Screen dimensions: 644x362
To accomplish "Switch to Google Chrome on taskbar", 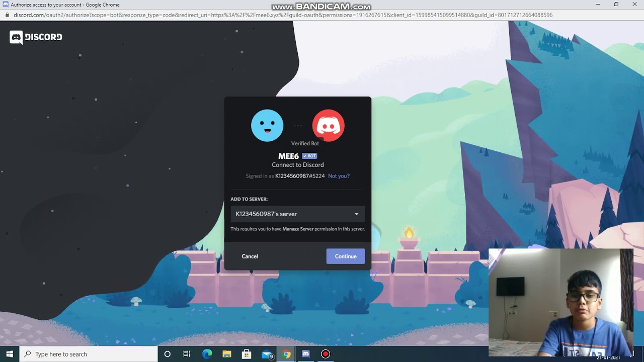I will pos(286,354).
